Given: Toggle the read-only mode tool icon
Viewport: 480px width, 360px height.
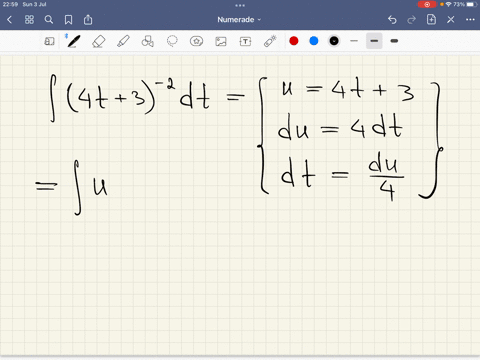Looking at the screenshot, I should coord(49,41).
